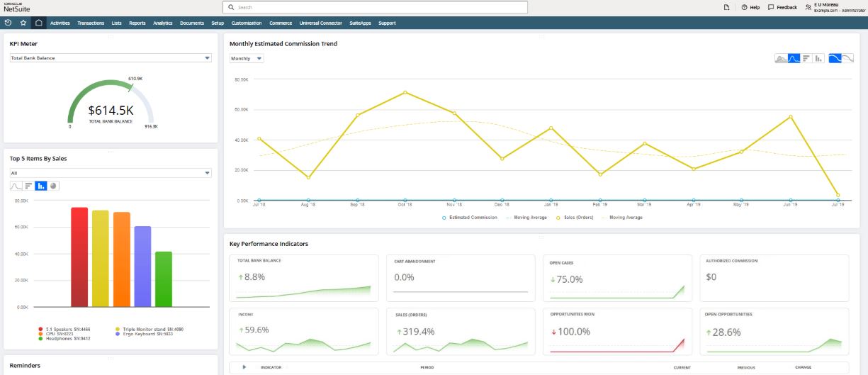
Task: Click the Create New document icon
Action: [726, 7]
